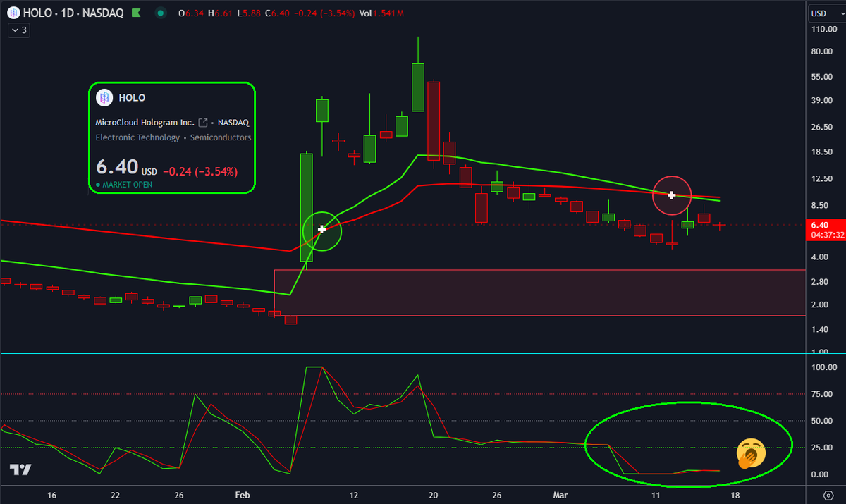
Task: Open external link icon beside MicroCloud Hologram Inc.
Action: [203, 122]
